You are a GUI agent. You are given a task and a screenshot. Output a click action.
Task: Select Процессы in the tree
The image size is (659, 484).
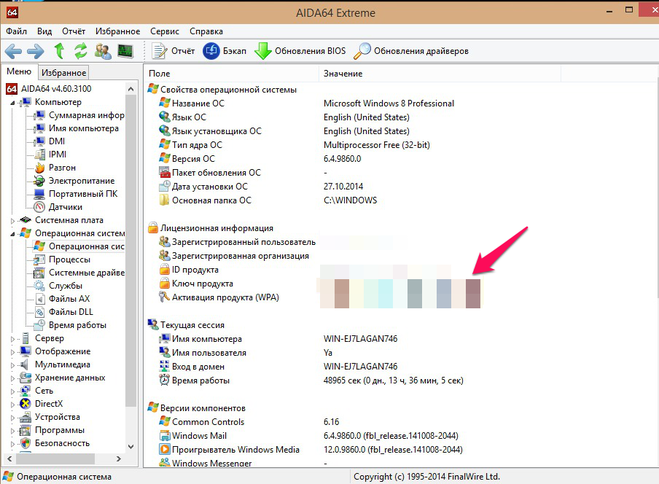(63, 259)
